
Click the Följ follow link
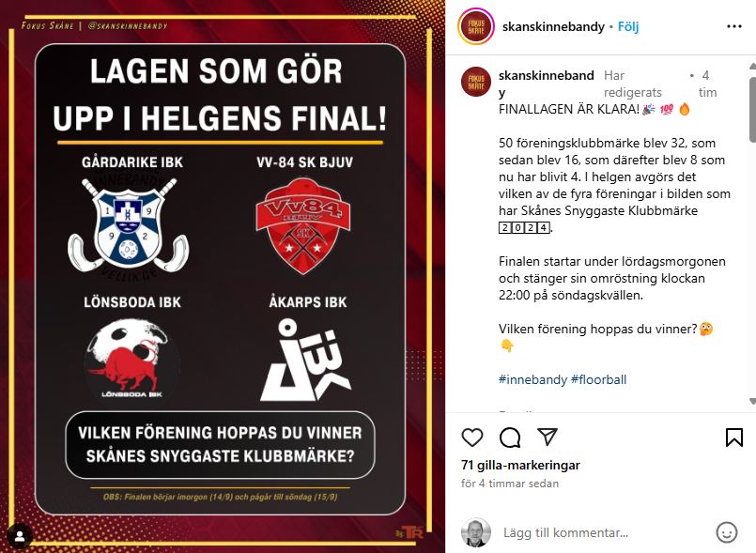[628, 26]
